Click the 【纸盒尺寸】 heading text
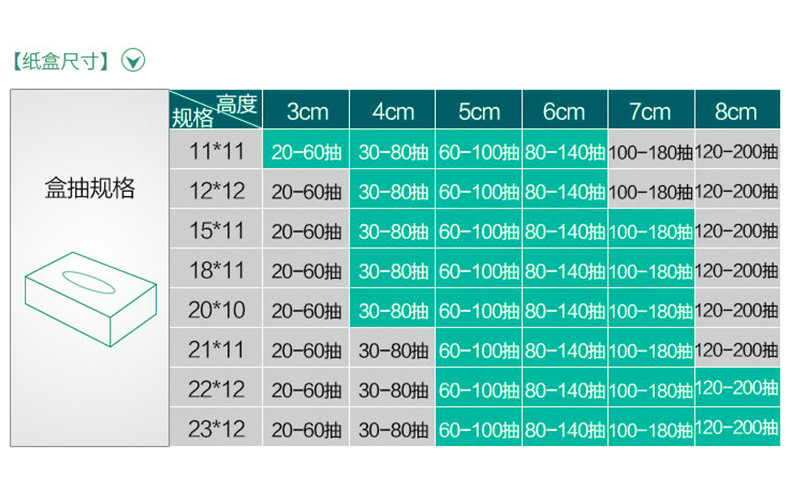 point(60,61)
